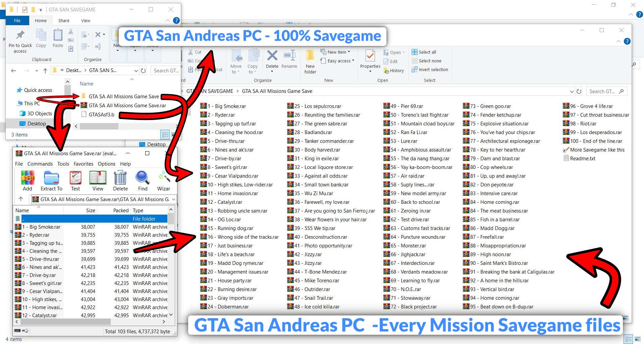Click the WinRAR Wizard icon
644x344 pixels.
click(x=164, y=180)
